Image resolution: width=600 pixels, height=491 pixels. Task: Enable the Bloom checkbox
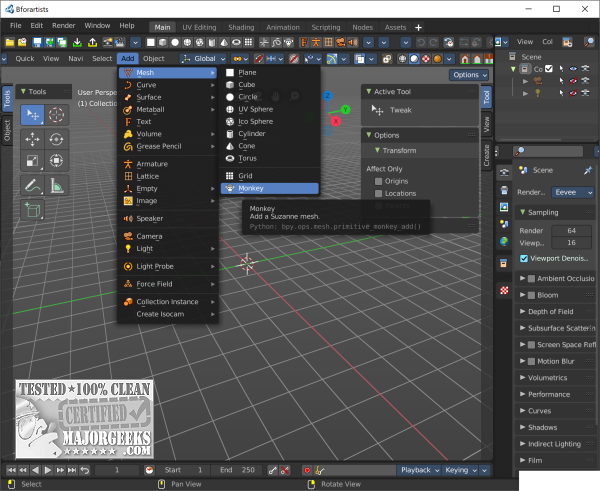pyautogui.click(x=530, y=295)
